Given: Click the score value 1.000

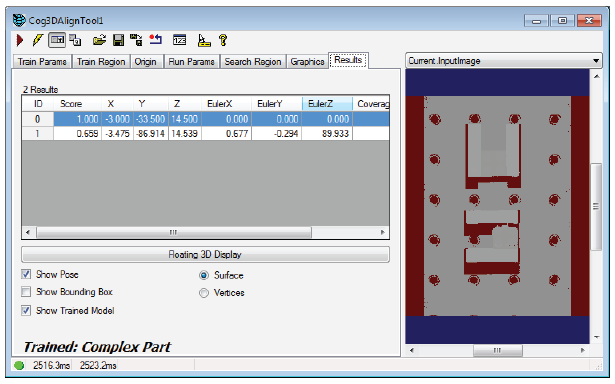Looking at the screenshot, I should (x=87, y=119).
